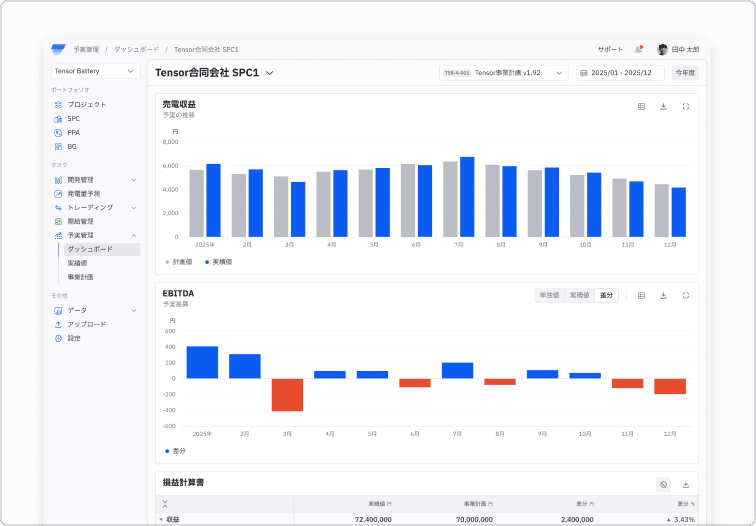Open table view for 売電収益 chart
This screenshot has width=756, height=526.
pos(641,106)
